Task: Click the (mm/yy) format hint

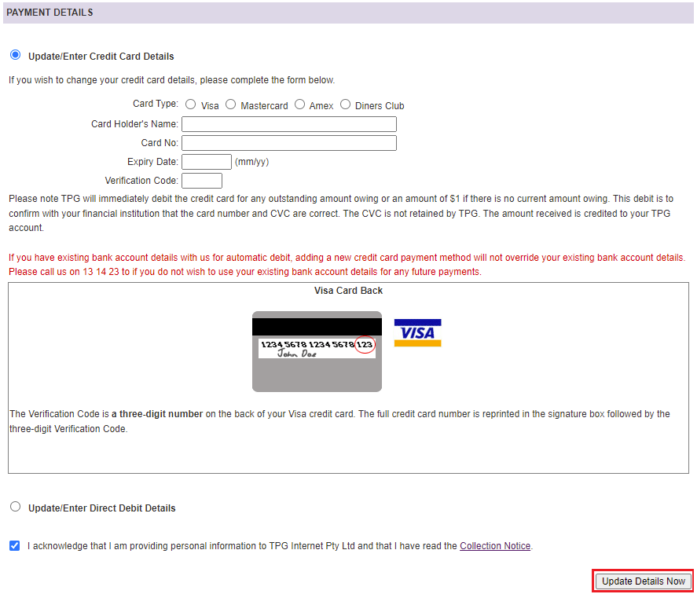Action: pos(252,162)
